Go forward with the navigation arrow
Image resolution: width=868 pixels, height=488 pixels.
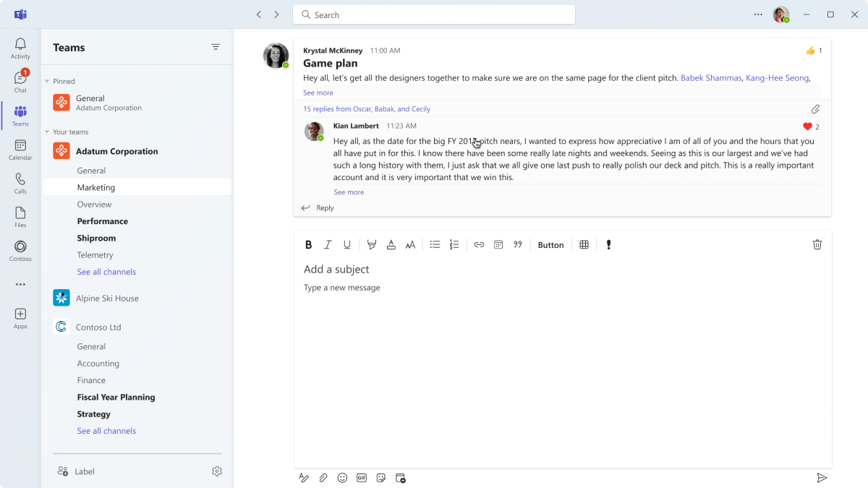tap(276, 14)
